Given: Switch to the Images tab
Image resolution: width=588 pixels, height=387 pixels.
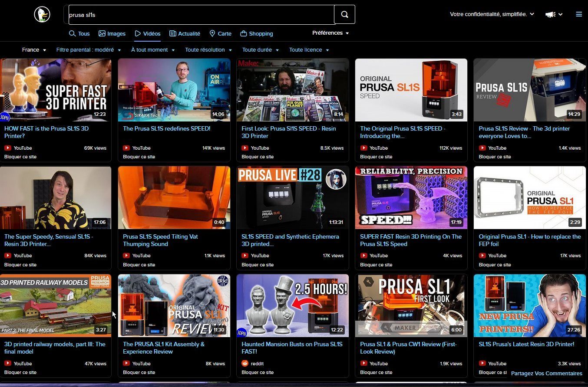Looking at the screenshot, I should tap(112, 33).
